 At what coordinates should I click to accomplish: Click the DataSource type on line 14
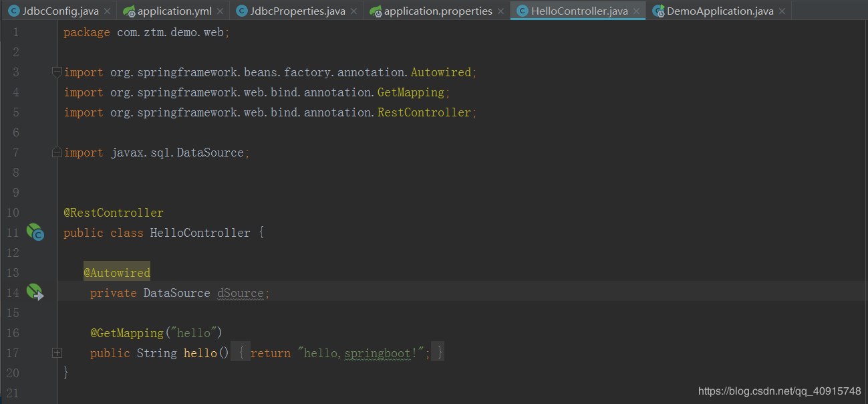pos(176,293)
